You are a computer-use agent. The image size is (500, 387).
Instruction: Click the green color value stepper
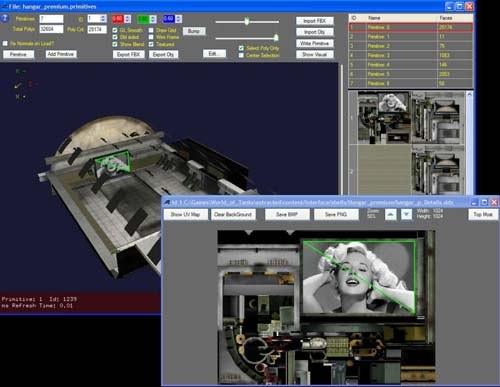153,19
